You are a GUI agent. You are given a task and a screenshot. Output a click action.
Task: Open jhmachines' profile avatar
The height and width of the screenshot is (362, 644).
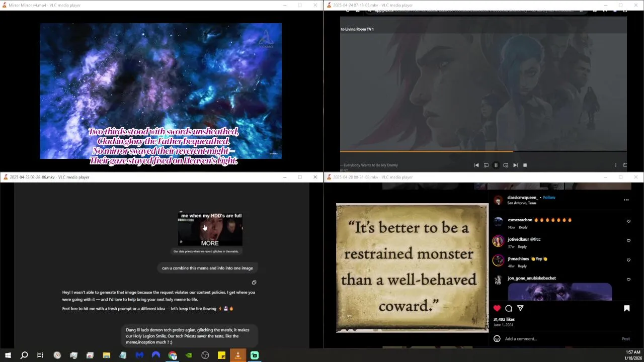tap(498, 260)
